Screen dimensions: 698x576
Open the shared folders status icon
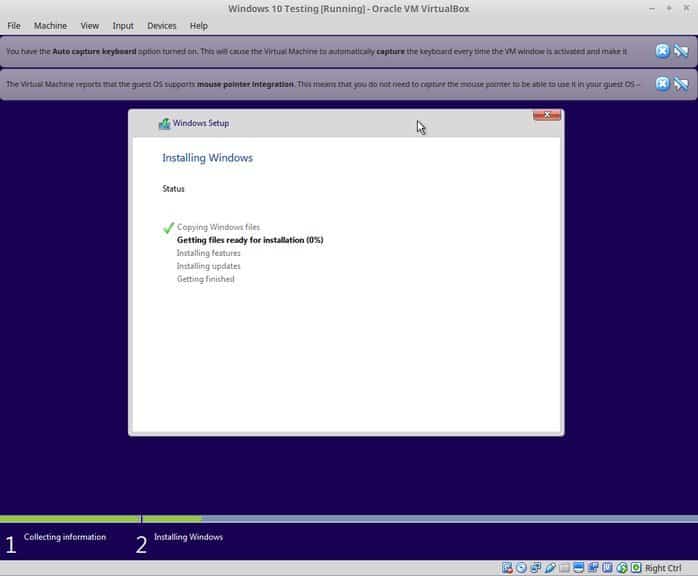tap(564, 568)
